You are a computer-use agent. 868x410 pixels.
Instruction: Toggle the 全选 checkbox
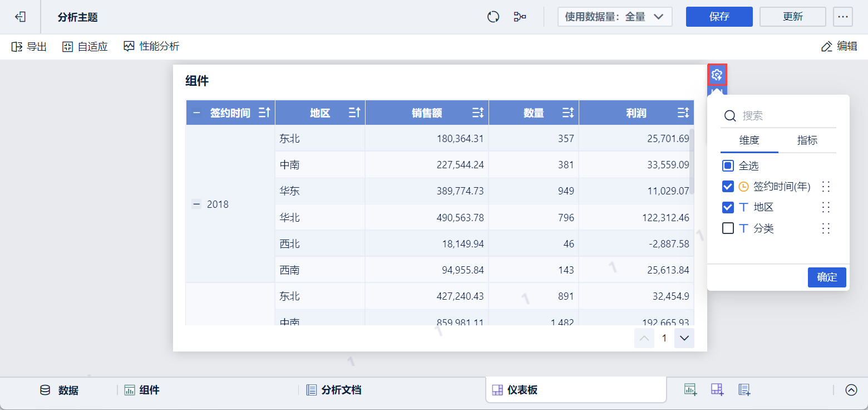[728, 165]
